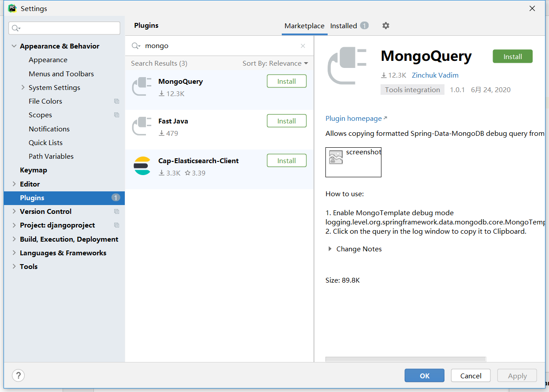This screenshot has width=549, height=392.
Task: Switch to the Marketplace tab
Action: (304, 26)
